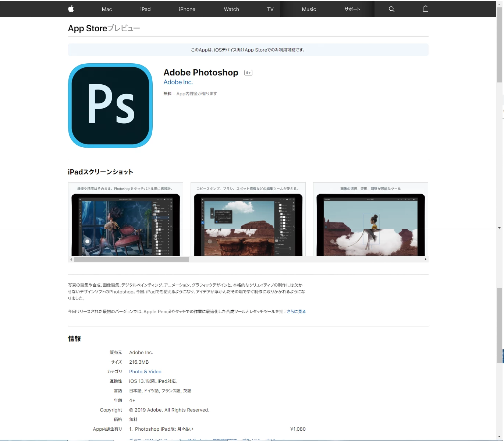Click the 無料 price text under title
This screenshot has height=441, width=504.
167,94
